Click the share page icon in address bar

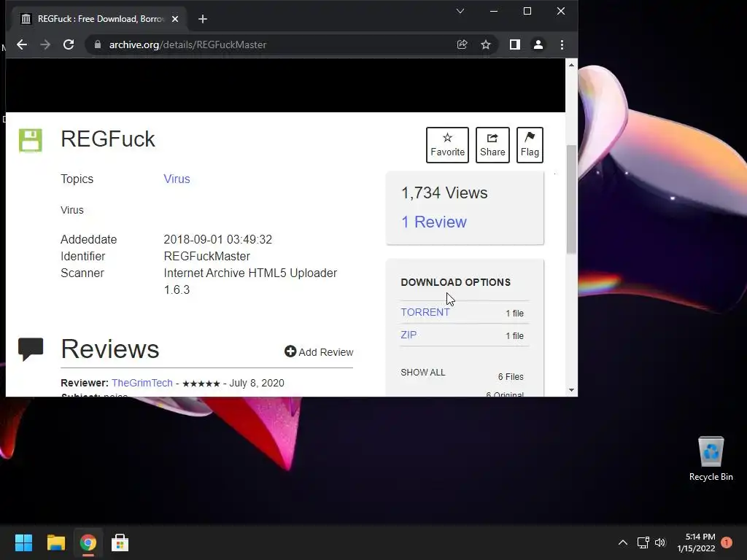pos(462,44)
